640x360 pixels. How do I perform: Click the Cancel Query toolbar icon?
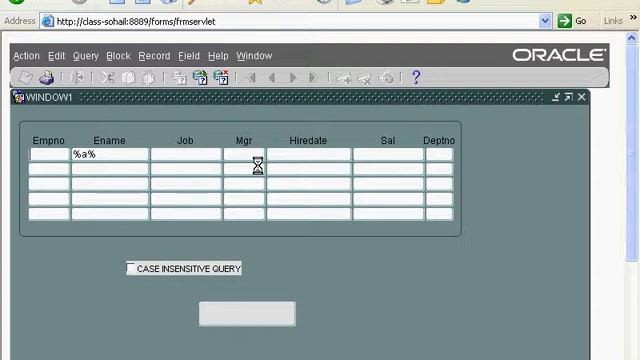(x=221, y=77)
